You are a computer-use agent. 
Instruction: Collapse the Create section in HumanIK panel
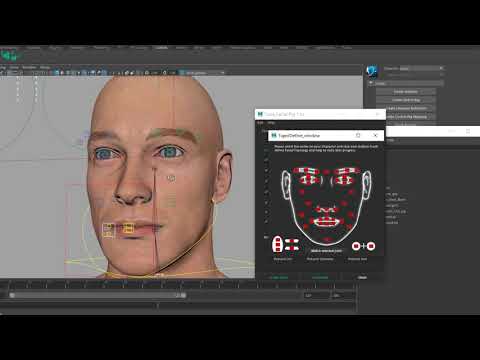click(x=371, y=83)
